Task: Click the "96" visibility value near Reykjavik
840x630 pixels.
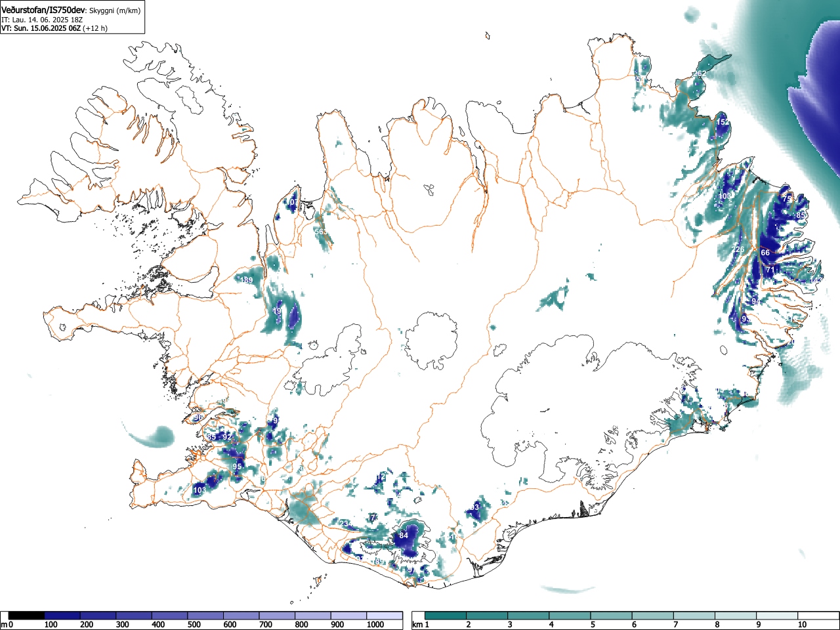Action: 199,418
